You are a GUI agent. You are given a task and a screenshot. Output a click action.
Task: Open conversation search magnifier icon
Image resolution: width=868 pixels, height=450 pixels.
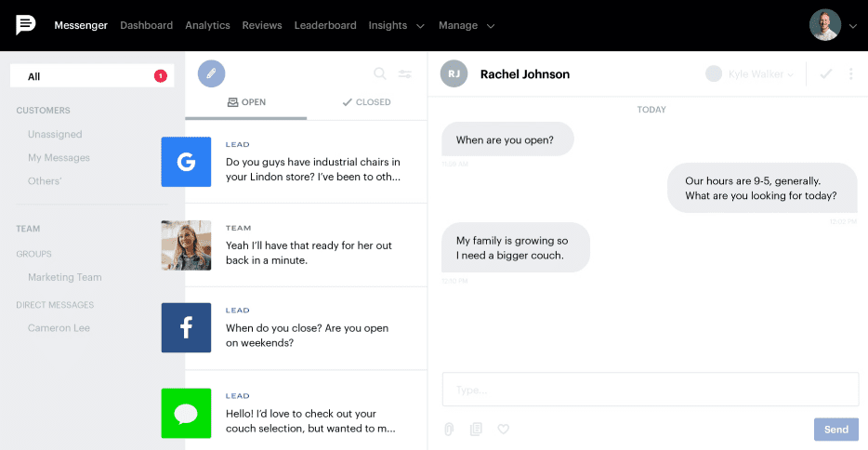point(379,74)
